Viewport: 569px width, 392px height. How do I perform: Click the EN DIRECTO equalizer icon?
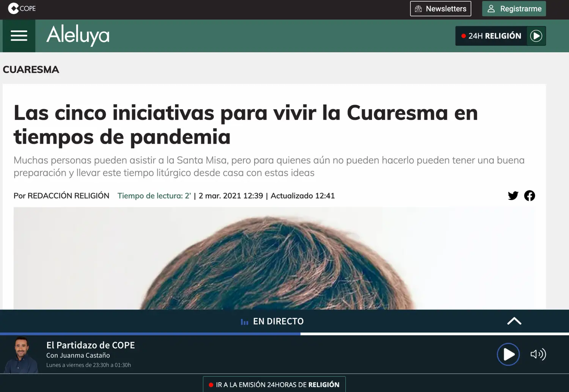tap(244, 322)
